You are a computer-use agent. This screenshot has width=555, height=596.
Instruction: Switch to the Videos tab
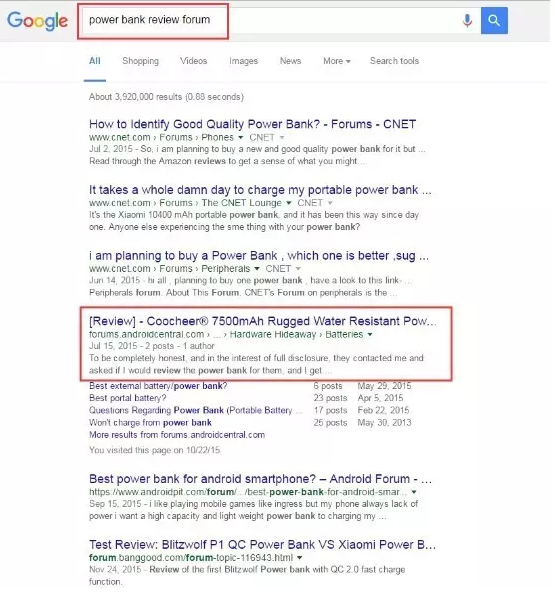[193, 61]
